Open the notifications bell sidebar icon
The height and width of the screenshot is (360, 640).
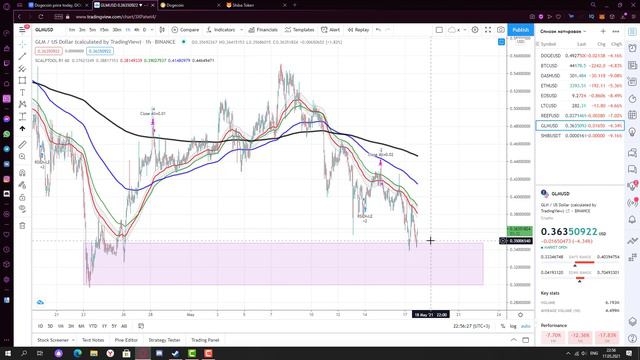tap(632, 220)
